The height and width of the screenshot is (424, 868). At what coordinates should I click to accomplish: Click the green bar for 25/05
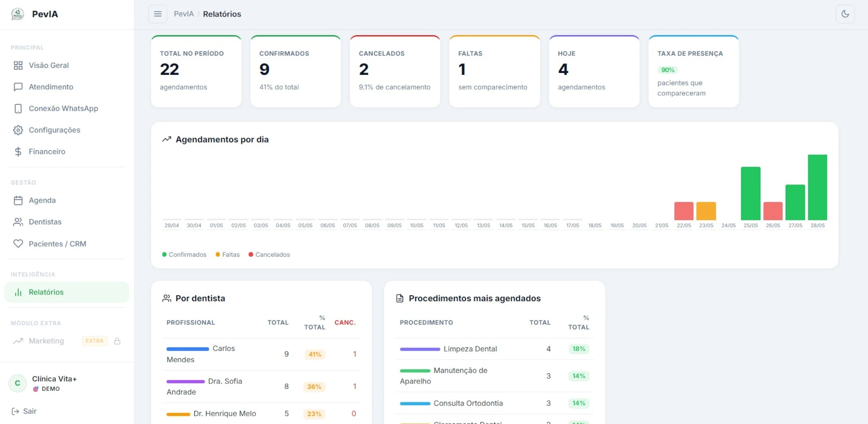[751, 194]
